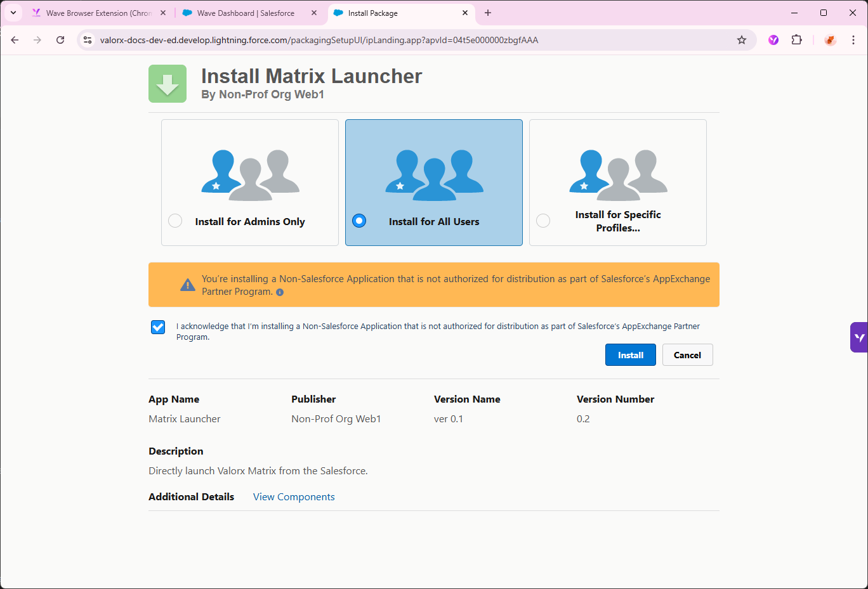
Task: Click the warning triangle icon
Action: (x=188, y=285)
